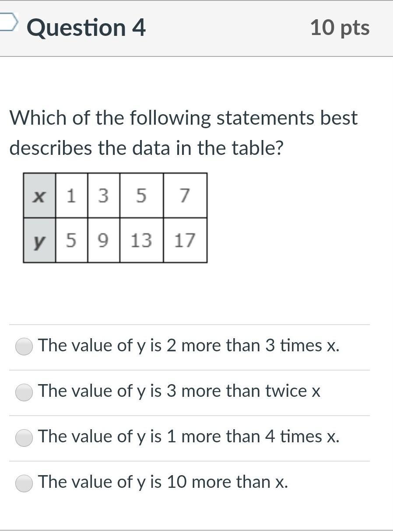Click table cell containing 13
Screen dimensions: 393x532
(141, 241)
